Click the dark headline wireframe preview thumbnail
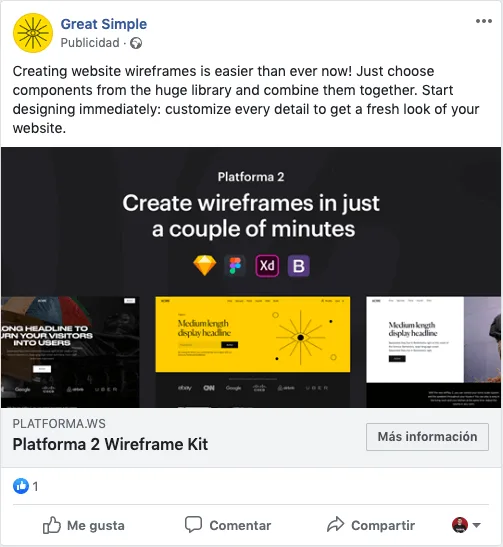Image resolution: width=503 pixels, height=547 pixels. click(x=70, y=352)
